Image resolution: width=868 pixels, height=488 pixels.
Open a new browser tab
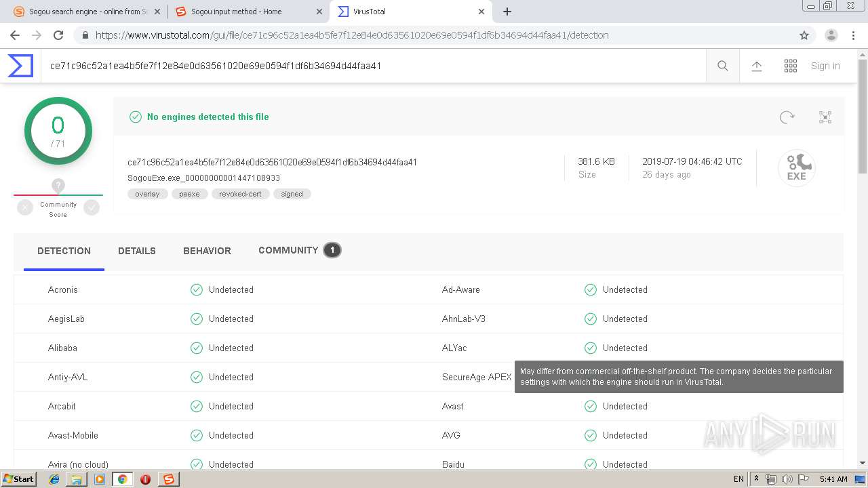pos(507,12)
